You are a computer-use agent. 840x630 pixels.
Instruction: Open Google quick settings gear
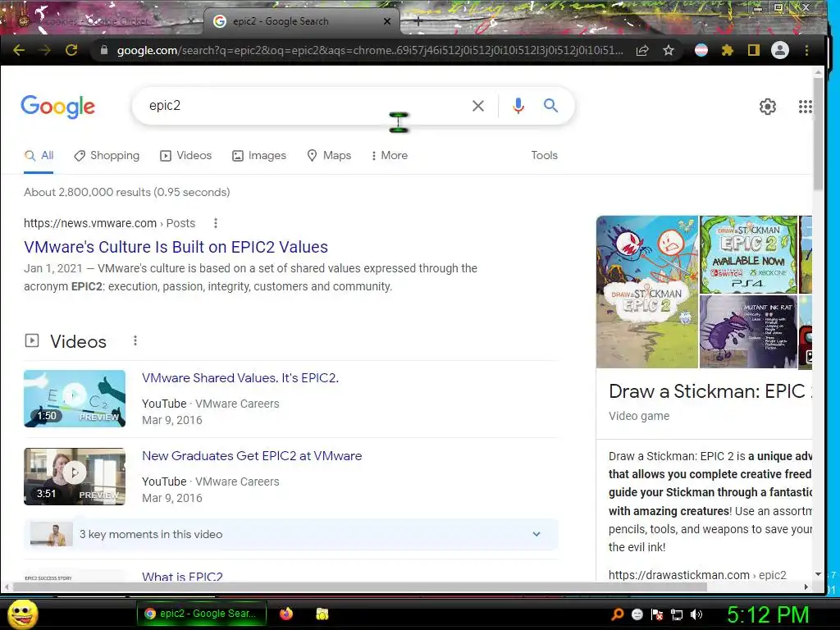768,107
